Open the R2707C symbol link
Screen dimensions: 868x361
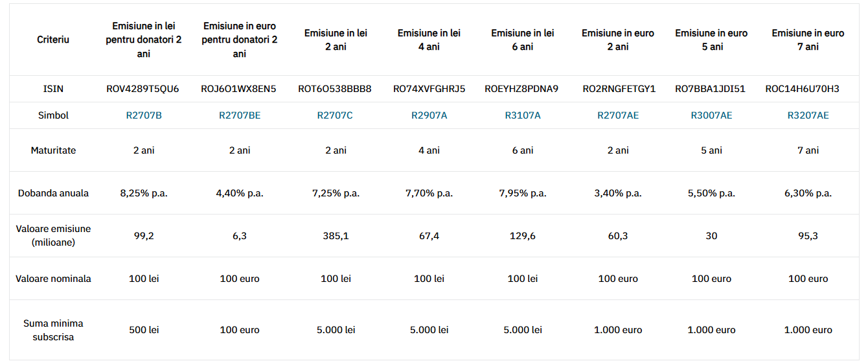(335, 115)
